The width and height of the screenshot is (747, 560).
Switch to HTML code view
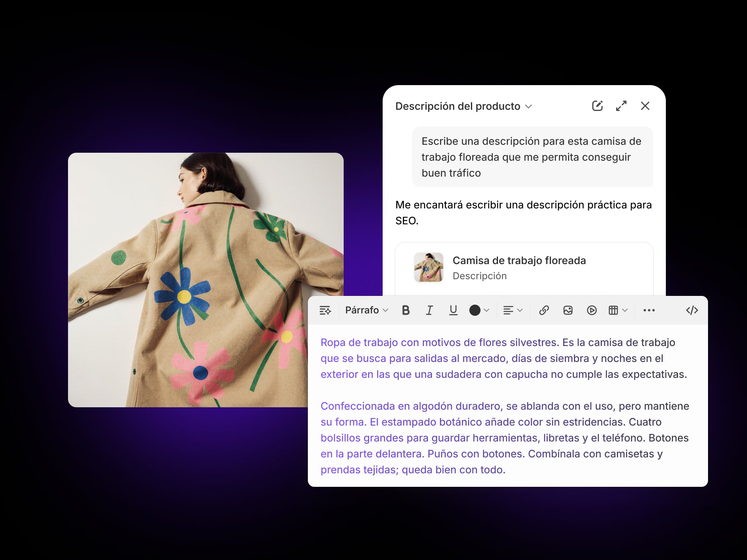(x=692, y=310)
